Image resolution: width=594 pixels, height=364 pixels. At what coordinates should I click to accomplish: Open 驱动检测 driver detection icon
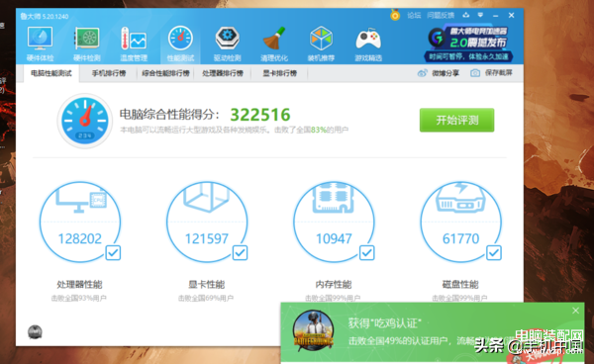228,39
